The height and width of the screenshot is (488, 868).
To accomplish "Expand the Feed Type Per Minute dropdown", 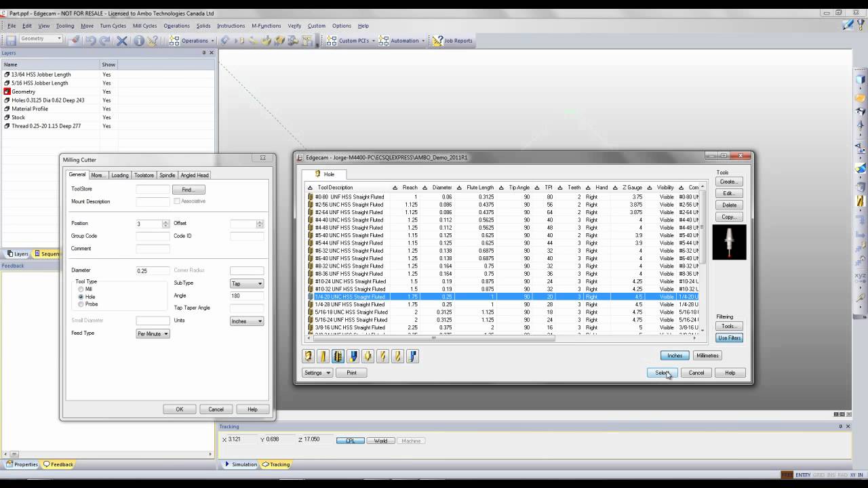I will click(153, 333).
